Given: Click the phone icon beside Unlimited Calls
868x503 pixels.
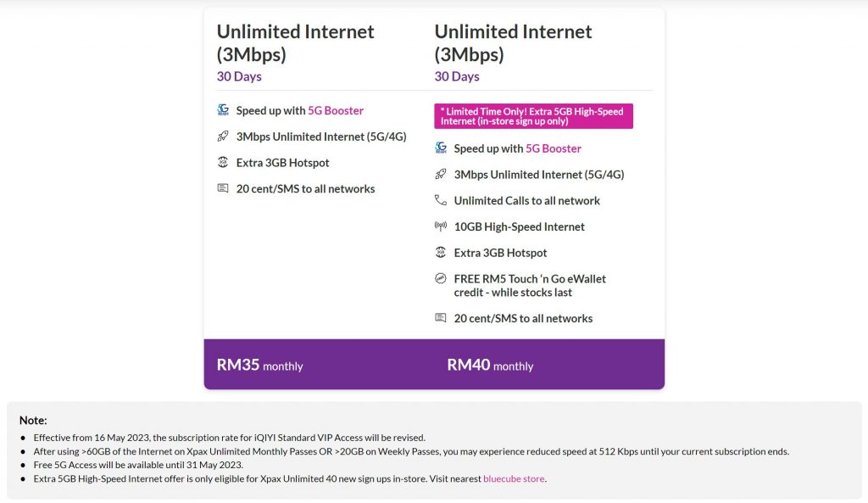Looking at the screenshot, I should 441,200.
